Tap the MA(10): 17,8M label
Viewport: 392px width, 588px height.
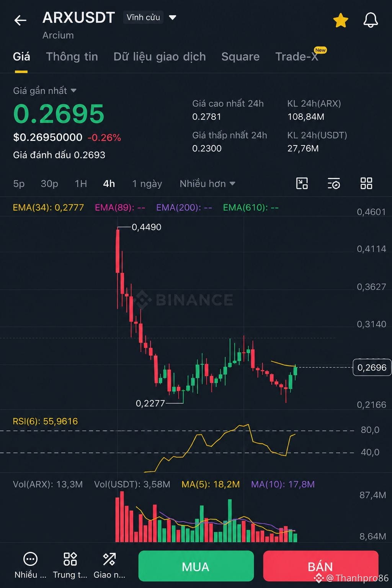[283, 484]
